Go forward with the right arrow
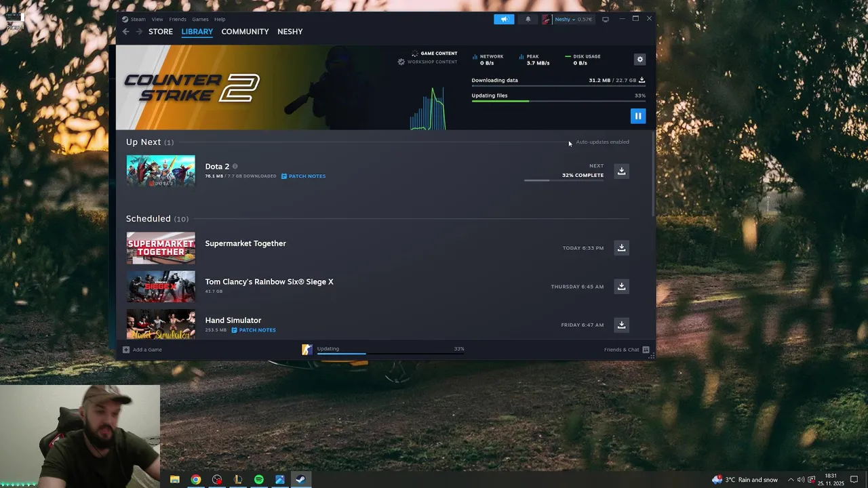 pos(139,32)
